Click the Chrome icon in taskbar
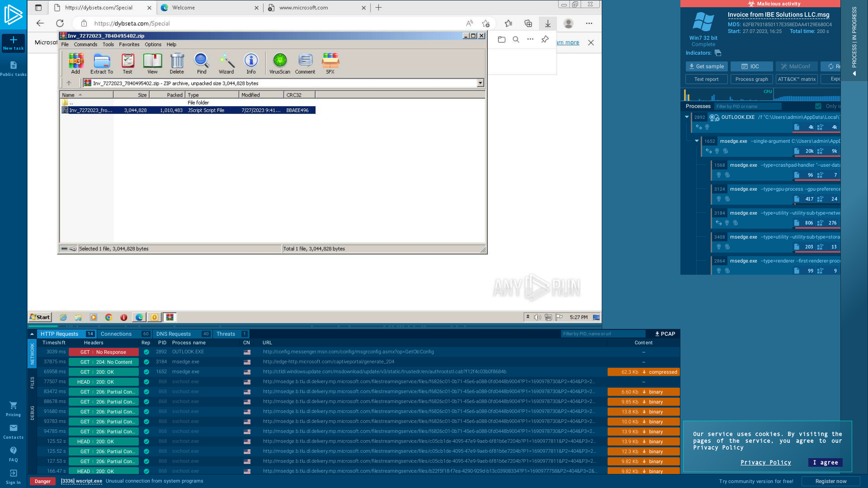The image size is (868, 488). pos(108,317)
